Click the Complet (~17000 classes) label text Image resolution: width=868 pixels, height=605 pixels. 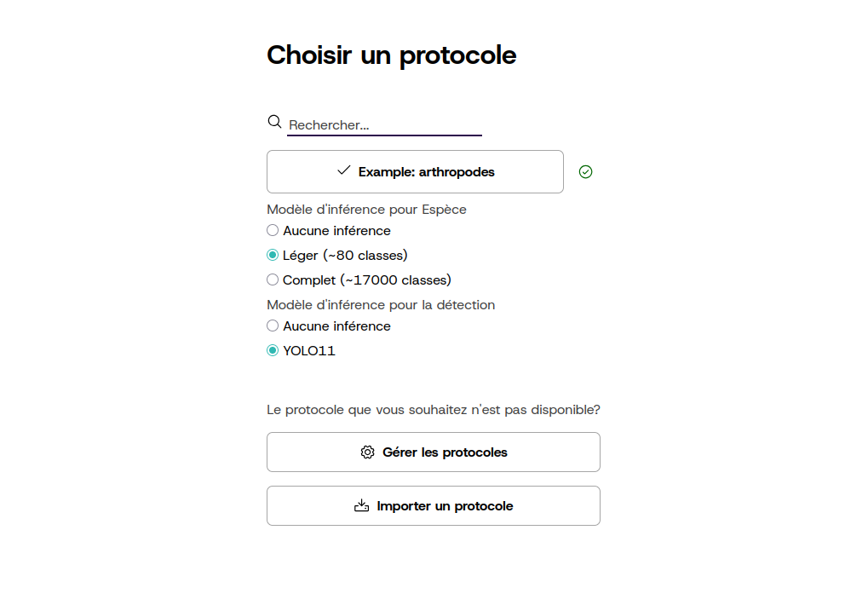click(x=367, y=280)
